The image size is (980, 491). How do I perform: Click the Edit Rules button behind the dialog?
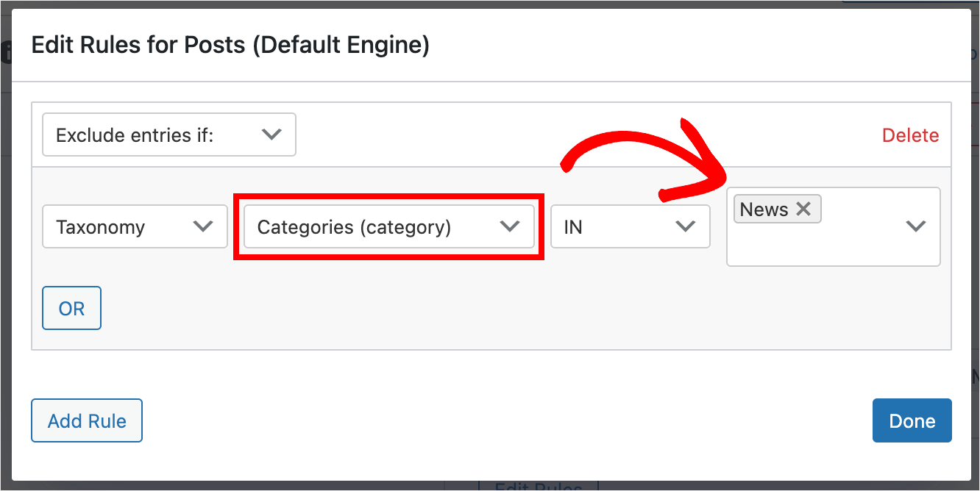[539, 485]
